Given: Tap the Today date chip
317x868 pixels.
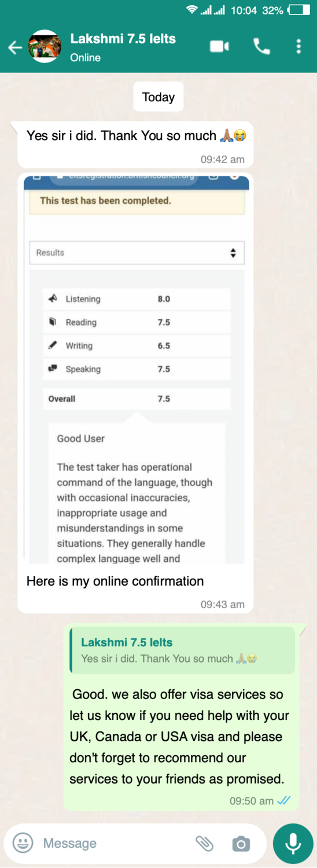Looking at the screenshot, I should 158,97.
